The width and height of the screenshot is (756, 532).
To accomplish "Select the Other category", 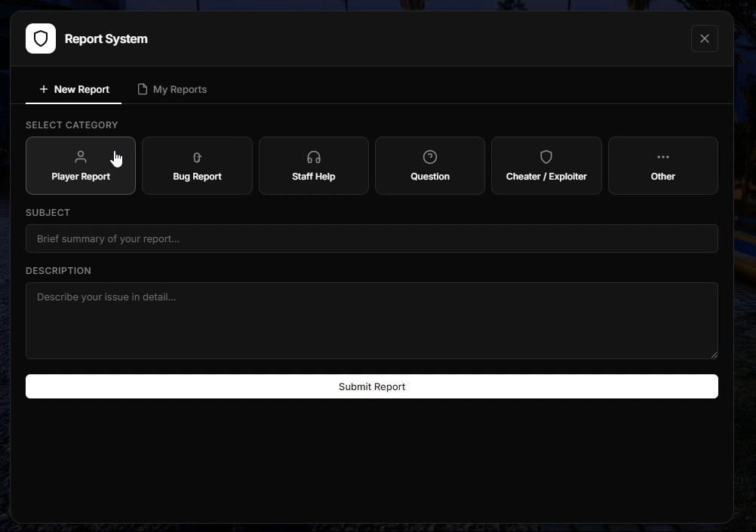I will coord(663,165).
